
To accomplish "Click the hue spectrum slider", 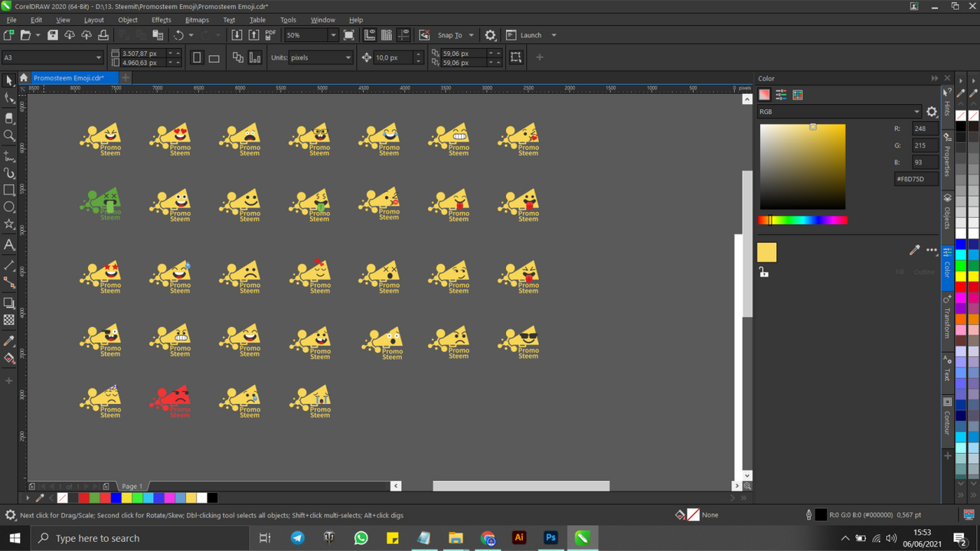I will pyautogui.click(x=802, y=220).
